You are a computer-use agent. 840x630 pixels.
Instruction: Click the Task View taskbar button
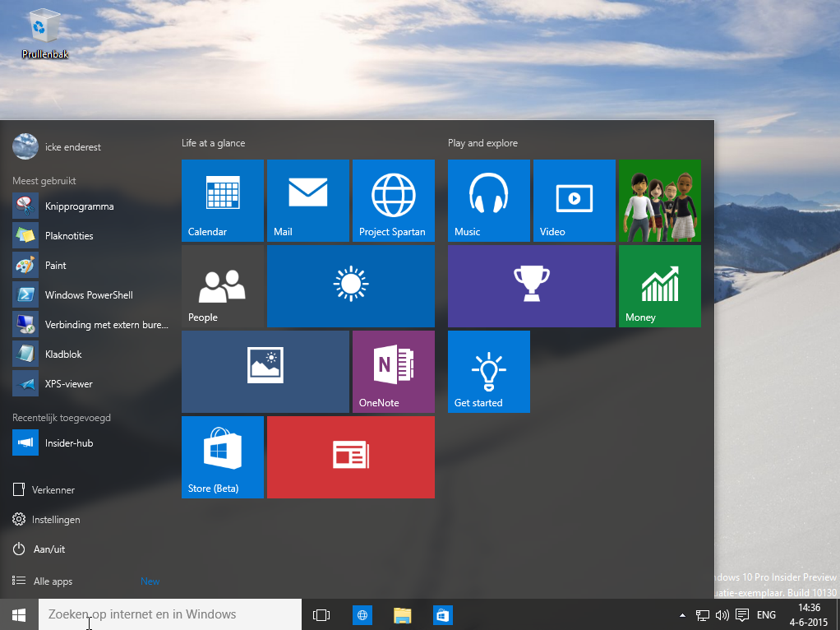(x=321, y=615)
